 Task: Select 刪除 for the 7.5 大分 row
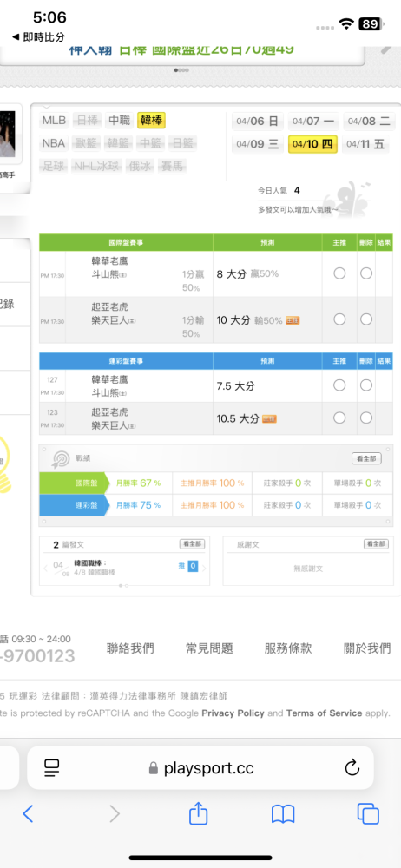pyautogui.click(x=366, y=385)
